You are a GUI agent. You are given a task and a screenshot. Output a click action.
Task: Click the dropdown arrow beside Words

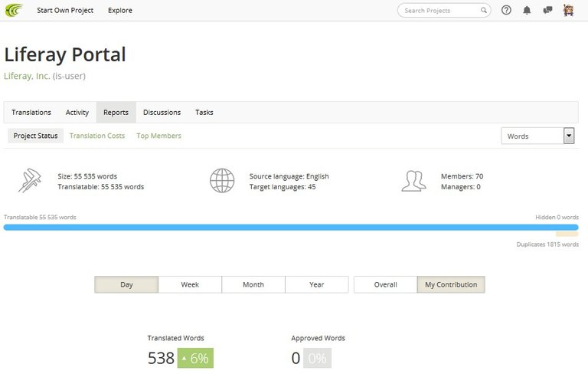(569, 136)
